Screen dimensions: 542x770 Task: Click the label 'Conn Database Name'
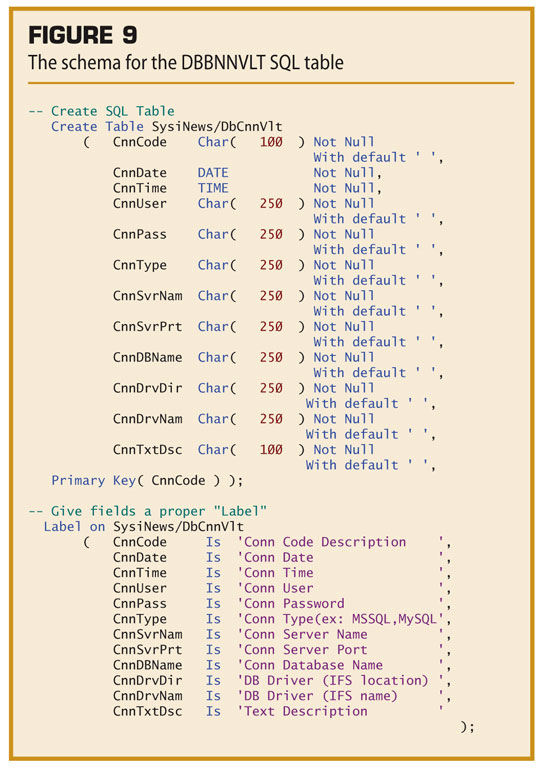point(313,665)
